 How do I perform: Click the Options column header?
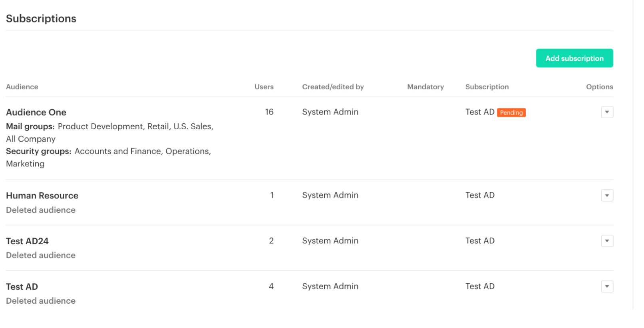click(x=599, y=87)
